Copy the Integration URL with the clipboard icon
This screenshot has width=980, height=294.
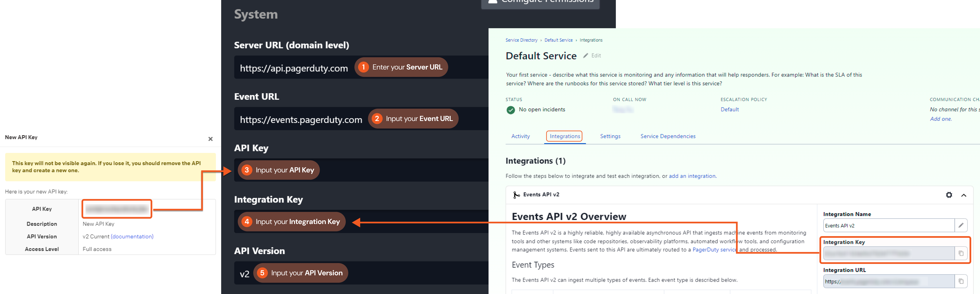(961, 281)
